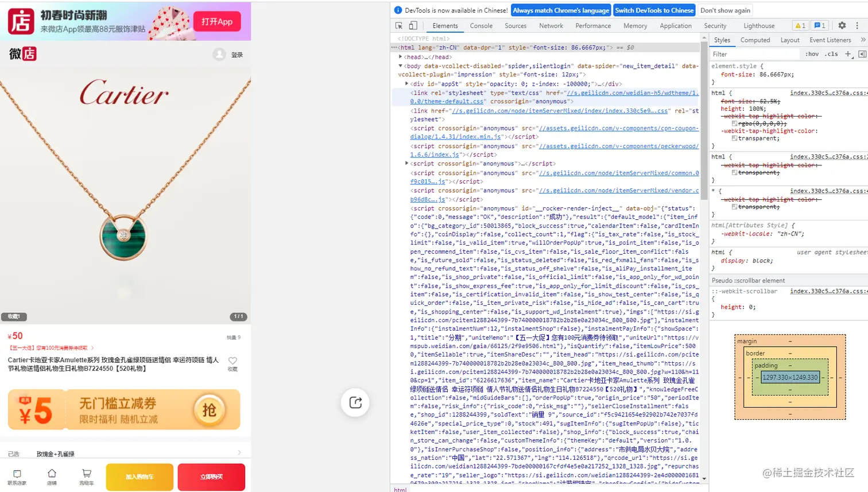The width and height of the screenshot is (868, 492).
Task: Show more style pane tabs chevrons
Action: tap(863, 40)
